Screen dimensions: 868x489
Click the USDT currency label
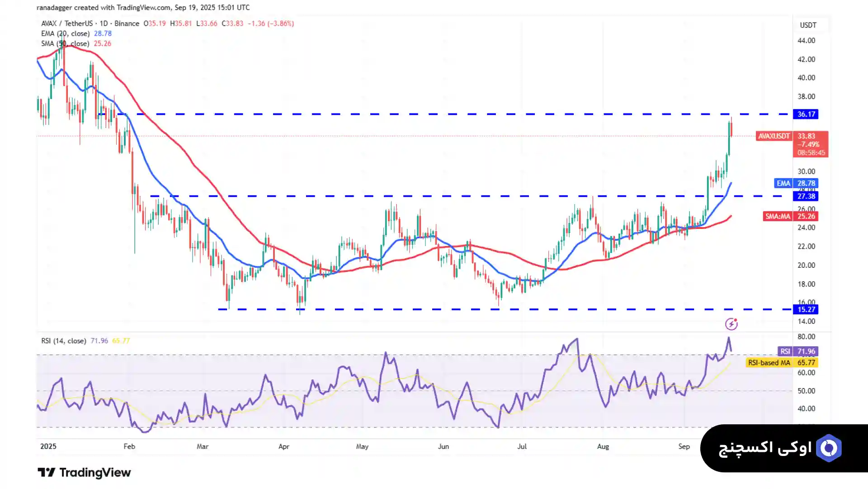point(808,25)
